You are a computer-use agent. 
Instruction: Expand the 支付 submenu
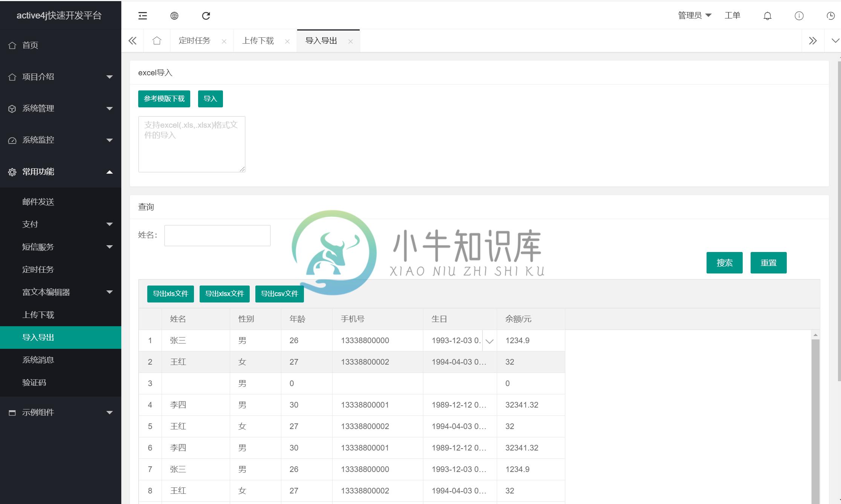tap(61, 225)
